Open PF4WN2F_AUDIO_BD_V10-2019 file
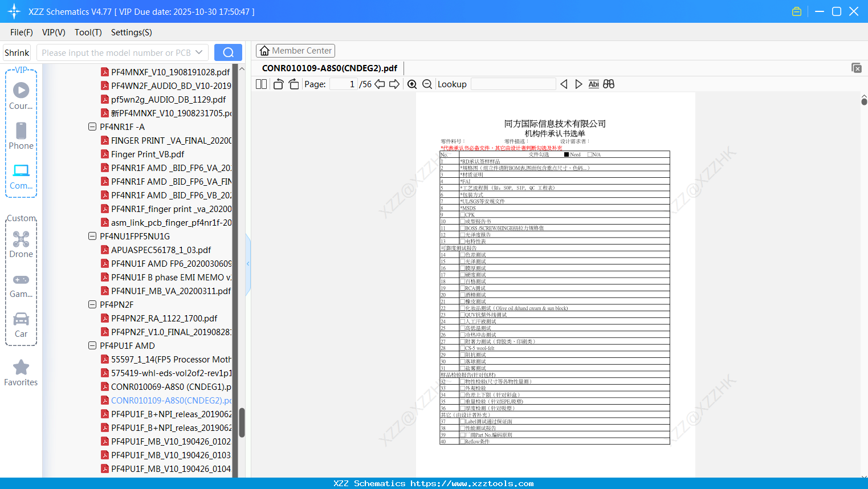Image resolution: width=868 pixels, height=489 pixels. point(171,85)
